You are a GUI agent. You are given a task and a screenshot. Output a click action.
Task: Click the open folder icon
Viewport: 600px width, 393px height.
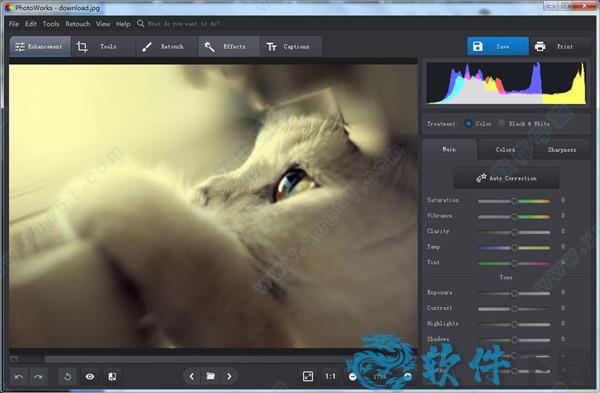click(x=210, y=377)
